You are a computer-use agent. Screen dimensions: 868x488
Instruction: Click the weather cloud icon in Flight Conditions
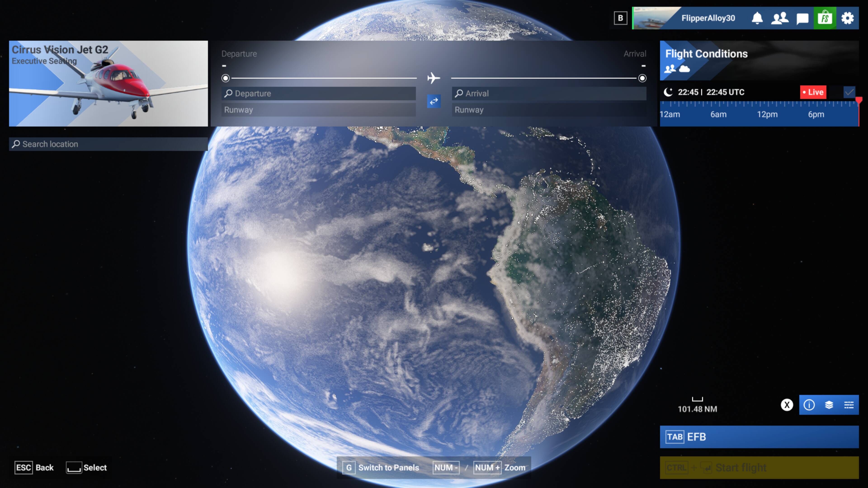point(684,69)
